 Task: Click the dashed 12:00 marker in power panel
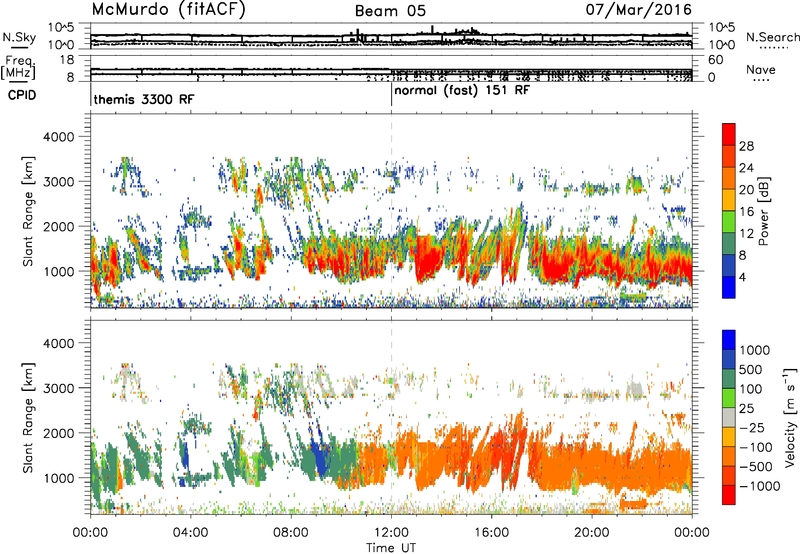pyautogui.click(x=391, y=211)
